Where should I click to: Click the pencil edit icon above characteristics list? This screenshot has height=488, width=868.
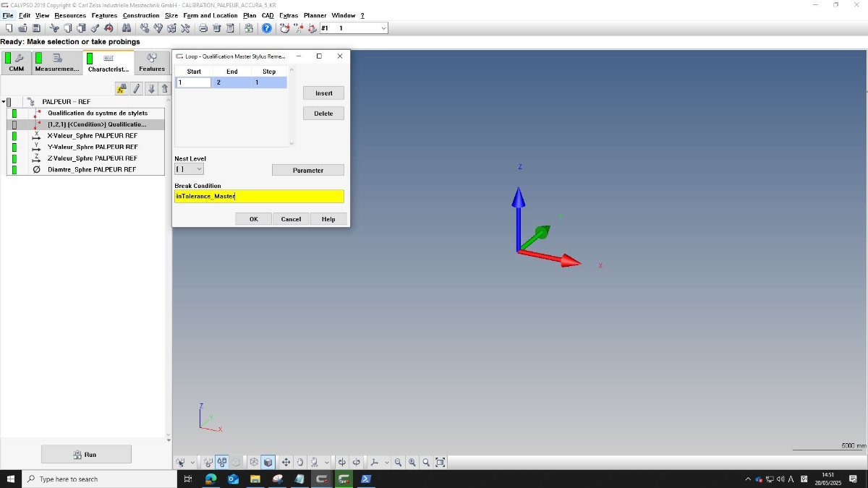[x=136, y=88]
